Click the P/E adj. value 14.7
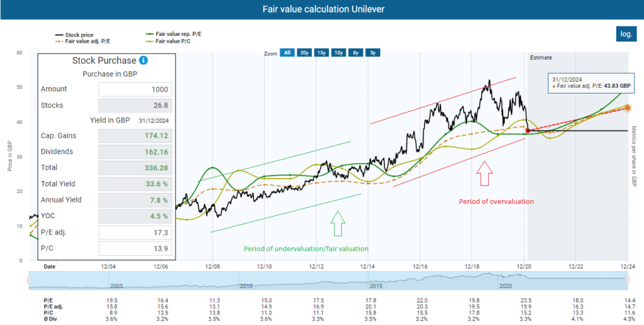Viewport: 644px width, 325px height. click(629, 306)
